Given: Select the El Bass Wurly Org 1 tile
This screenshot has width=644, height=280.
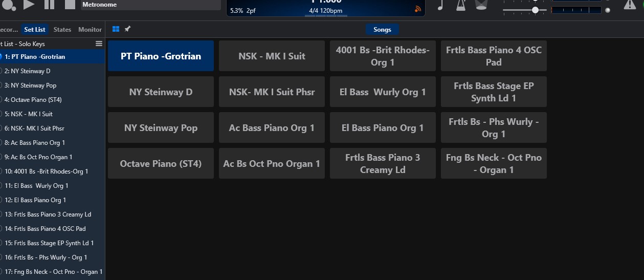Looking at the screenshot, I should pyautogui.click(x=383, y=92).
